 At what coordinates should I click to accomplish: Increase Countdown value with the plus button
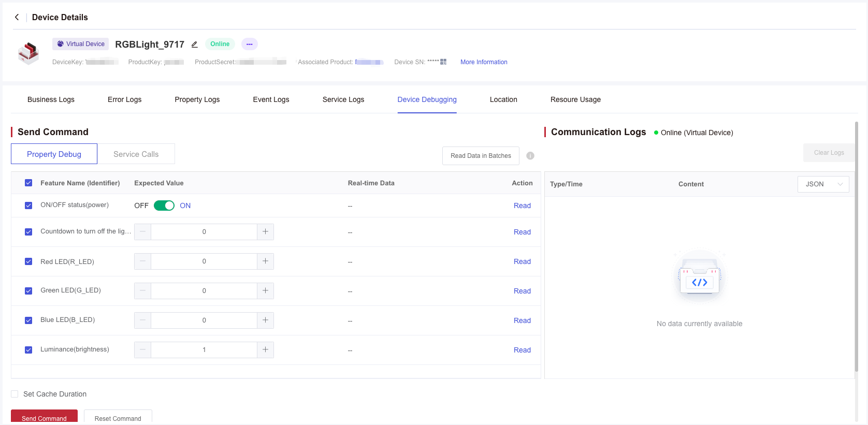[265, 232]
